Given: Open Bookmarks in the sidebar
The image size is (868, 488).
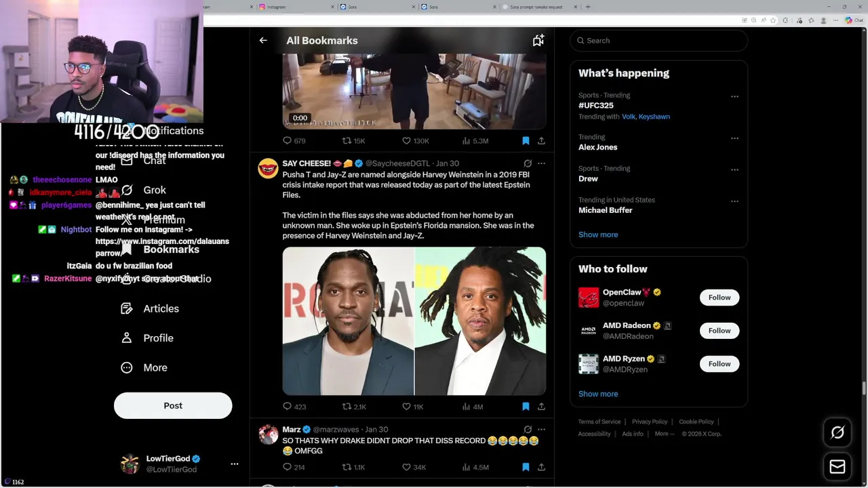Looking at the screenshot, I should [x=160, y=249].
